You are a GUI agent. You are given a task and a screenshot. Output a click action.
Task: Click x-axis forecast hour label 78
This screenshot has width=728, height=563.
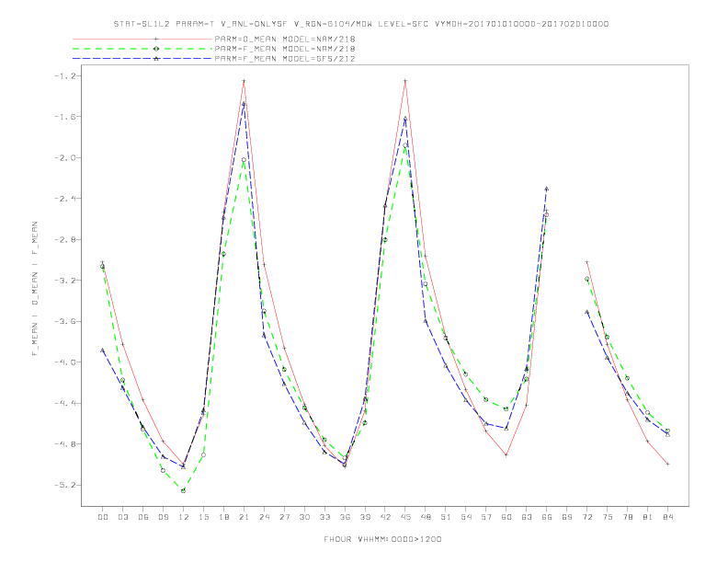627,517
